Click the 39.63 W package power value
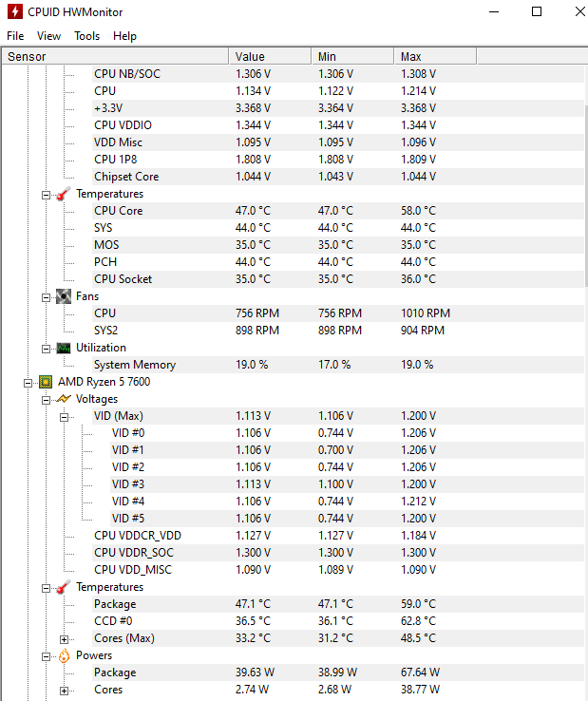This screenshot has width=588, height=701. point(255,673)
